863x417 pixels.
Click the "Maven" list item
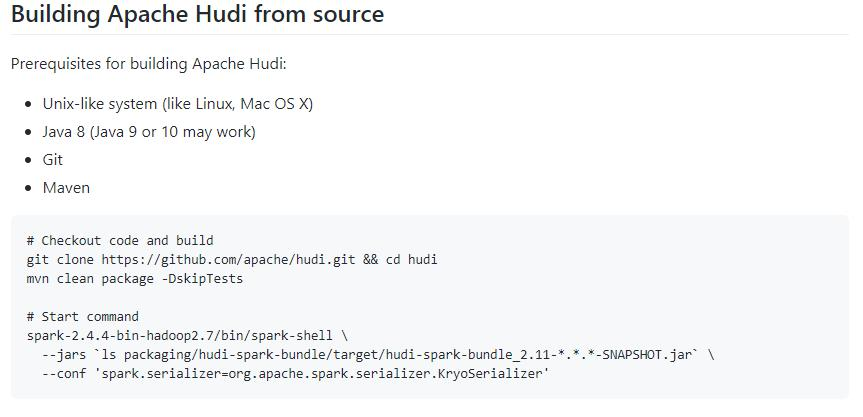click(66, 188)
